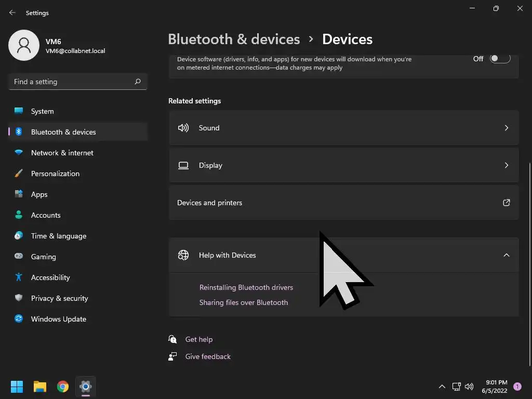Show hidden system tray icons
The width and height of the screenshot is (532, 399).
442,387
